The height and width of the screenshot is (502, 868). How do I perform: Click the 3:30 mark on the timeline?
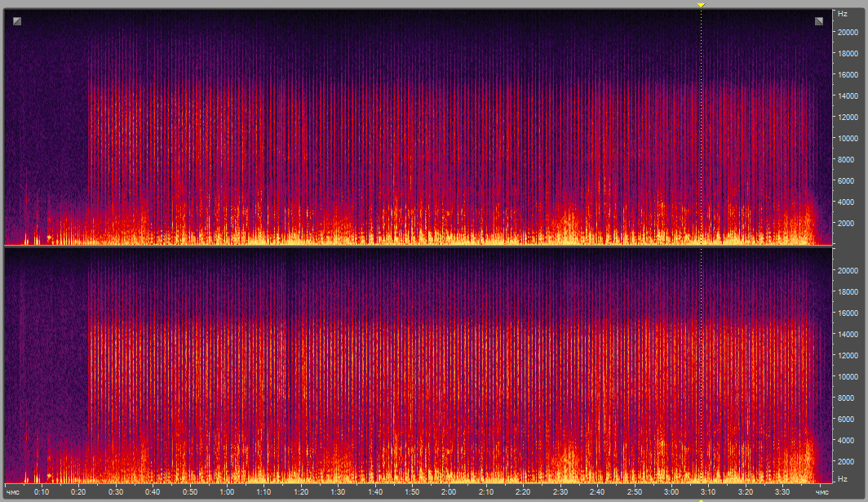(782, 492)
